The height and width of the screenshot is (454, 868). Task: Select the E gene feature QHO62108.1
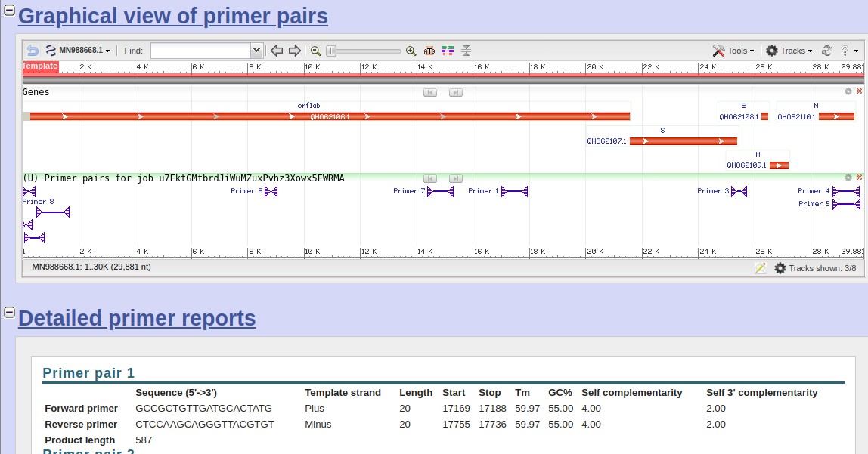(765, 116)
